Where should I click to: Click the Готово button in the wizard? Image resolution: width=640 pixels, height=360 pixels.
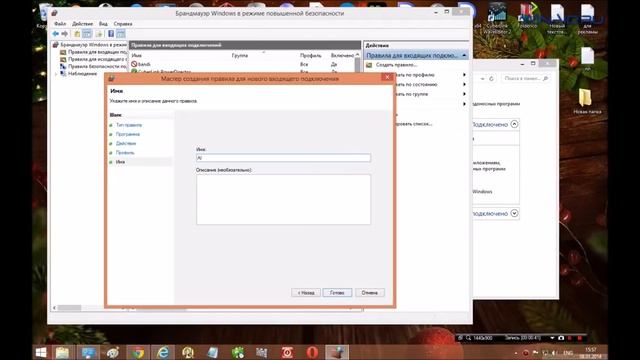pos(337,293)
